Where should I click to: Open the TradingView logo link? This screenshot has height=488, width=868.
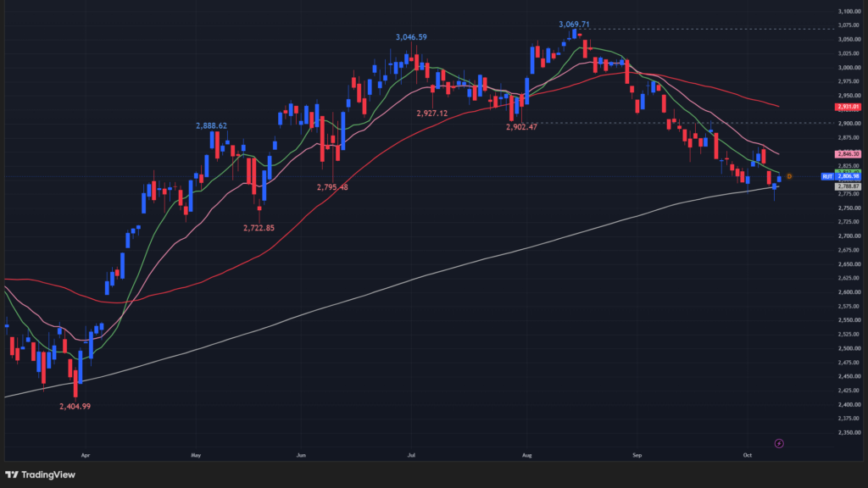click(40, 474)
